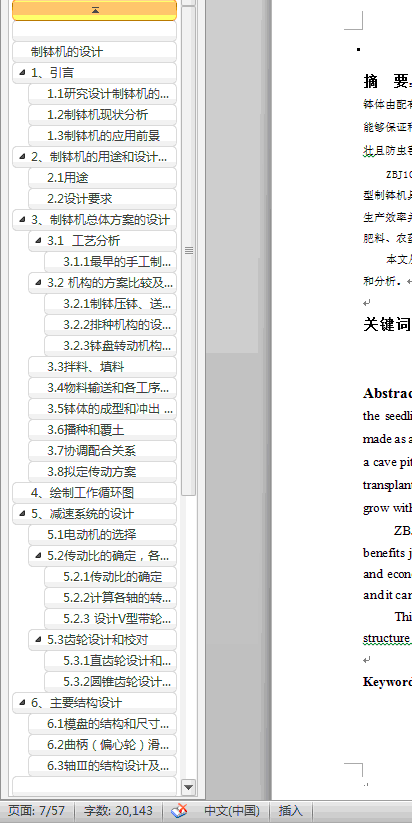The image size is (412, 823).
Task: Click the Abstract heading in document
Action: [387, 393]
